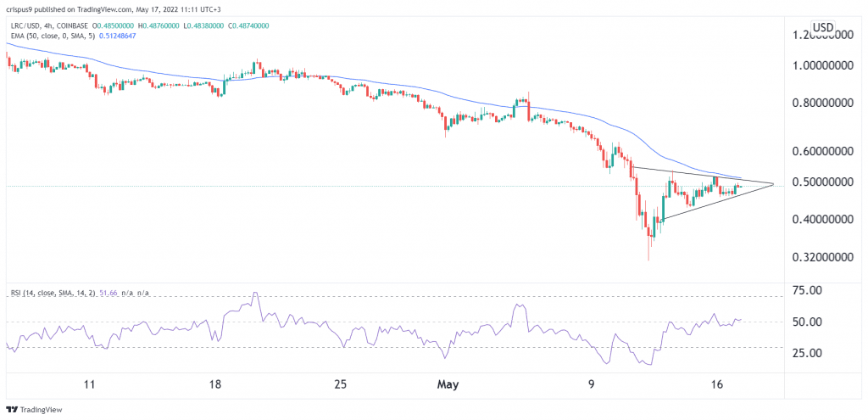This screenshot has height=420, width=868.
Task: Click the date label 18 on time axis
Action: [x=215, y=384]
